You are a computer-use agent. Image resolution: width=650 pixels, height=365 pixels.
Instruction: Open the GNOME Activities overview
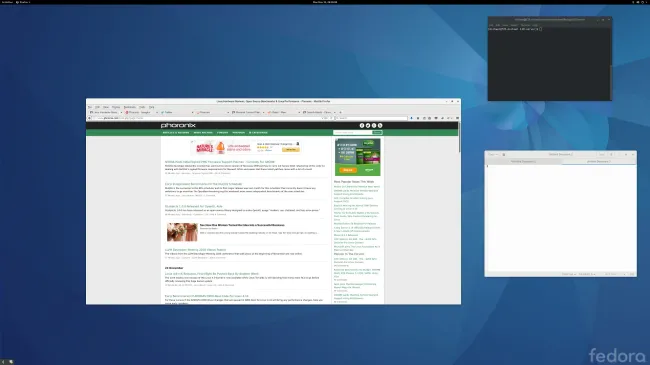7,2
